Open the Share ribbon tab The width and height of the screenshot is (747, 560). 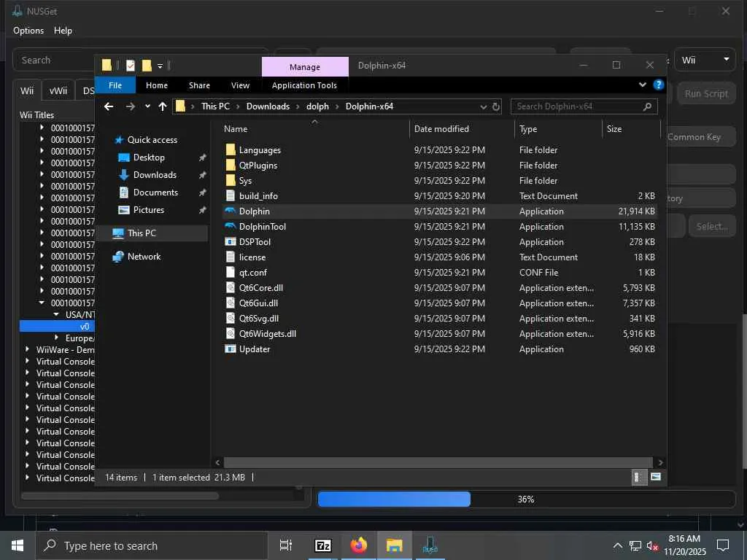[x=199, y=85]
